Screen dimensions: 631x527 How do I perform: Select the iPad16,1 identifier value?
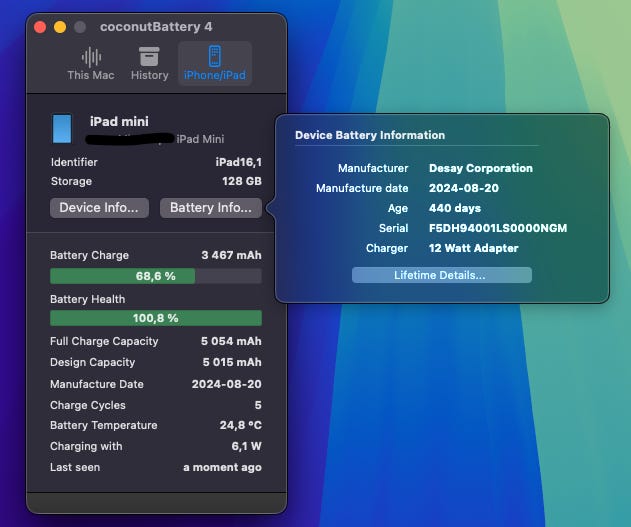[239, 162]
